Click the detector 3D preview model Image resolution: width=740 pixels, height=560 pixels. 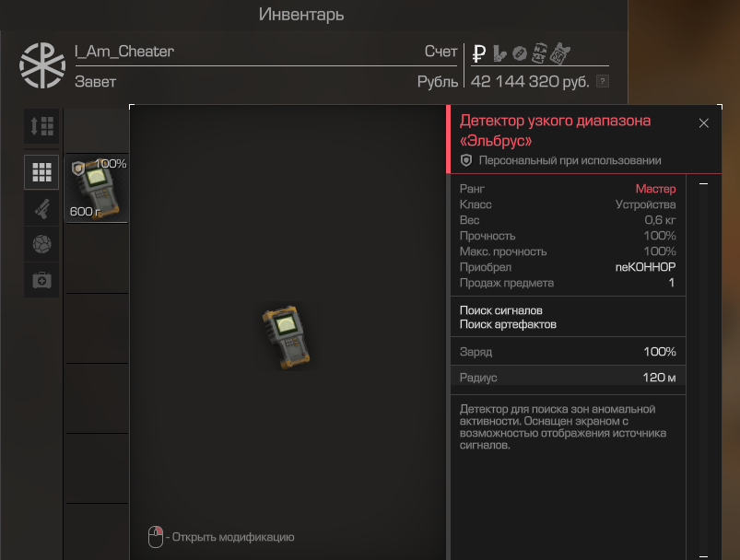tap(286, 337)
